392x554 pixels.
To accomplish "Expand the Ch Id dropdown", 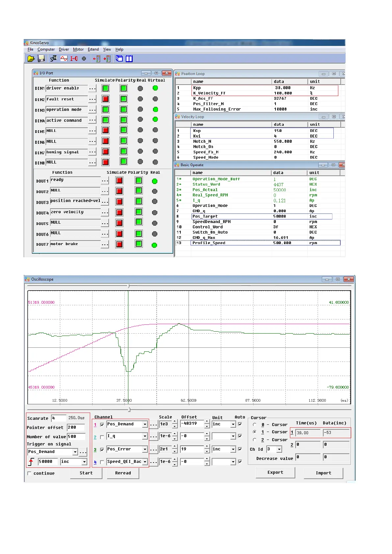I will click(279, 449).
